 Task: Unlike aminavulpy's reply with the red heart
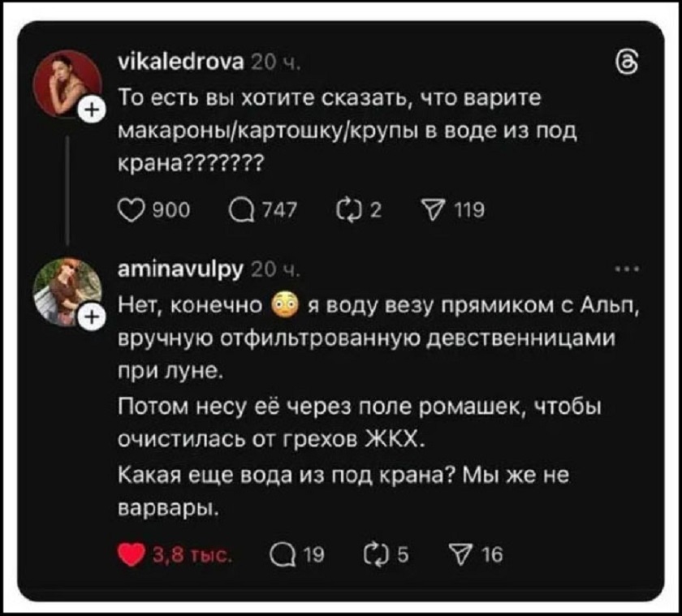tap(130, 554)
